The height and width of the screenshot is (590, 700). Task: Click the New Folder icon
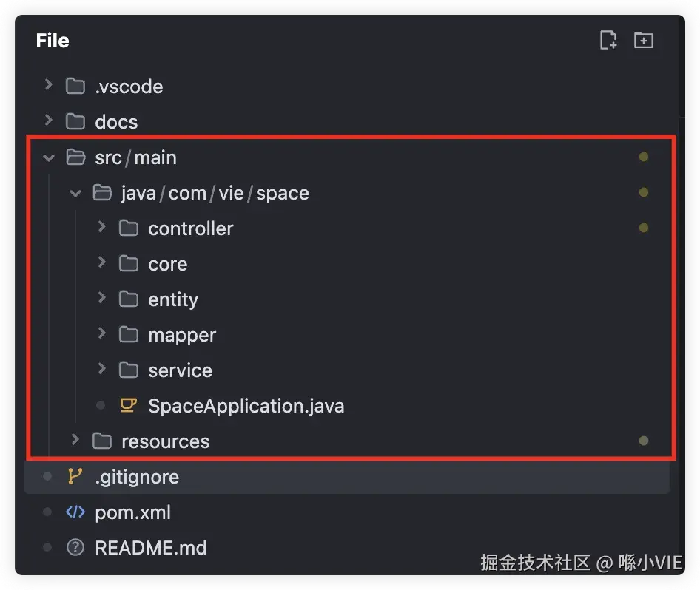coord(644,41)
